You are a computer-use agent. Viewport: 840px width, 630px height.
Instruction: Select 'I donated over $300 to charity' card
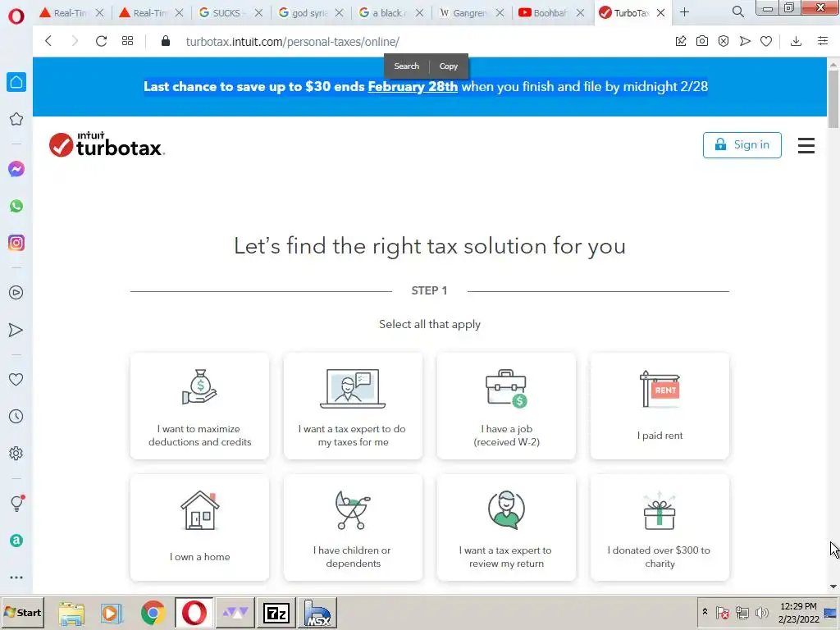pos(660,527)
